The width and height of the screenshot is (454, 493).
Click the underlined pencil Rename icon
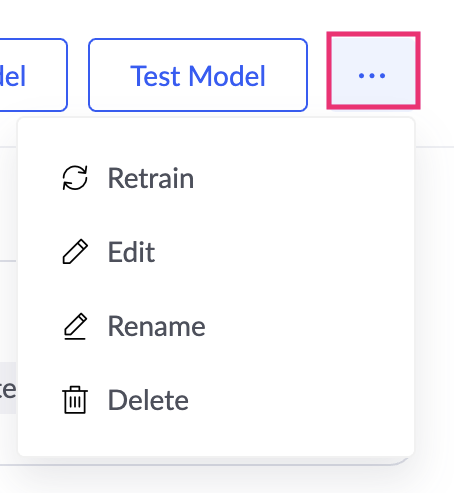coord(75,326)
